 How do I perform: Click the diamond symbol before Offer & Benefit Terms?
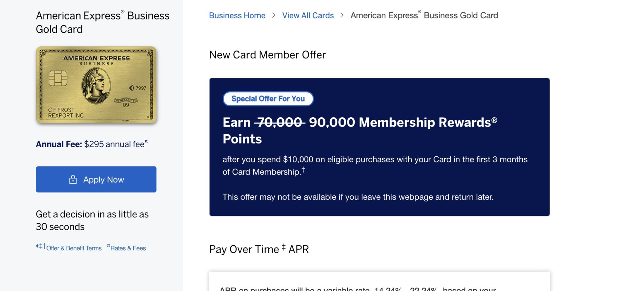coord(37,246)
